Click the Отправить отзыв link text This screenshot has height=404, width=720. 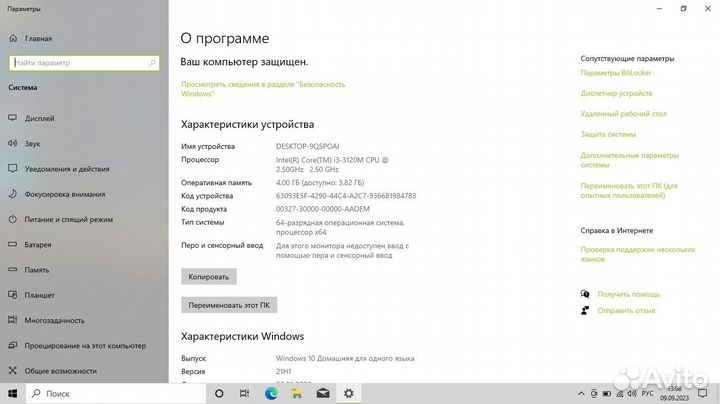pyautogui.click(x=626, y=311)
